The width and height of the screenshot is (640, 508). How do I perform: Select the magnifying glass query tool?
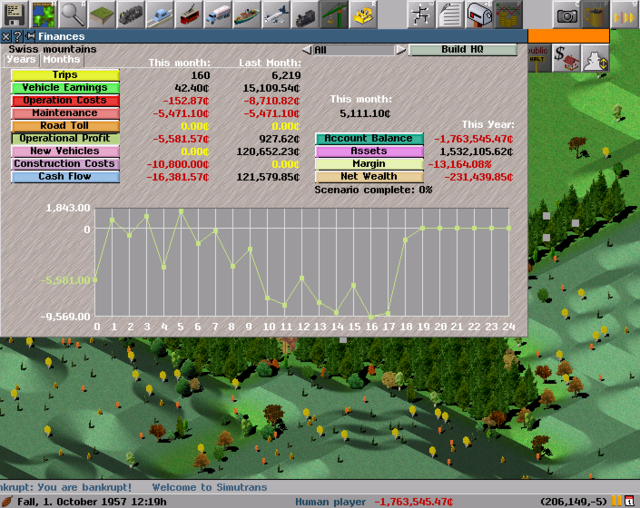point(72,14)
